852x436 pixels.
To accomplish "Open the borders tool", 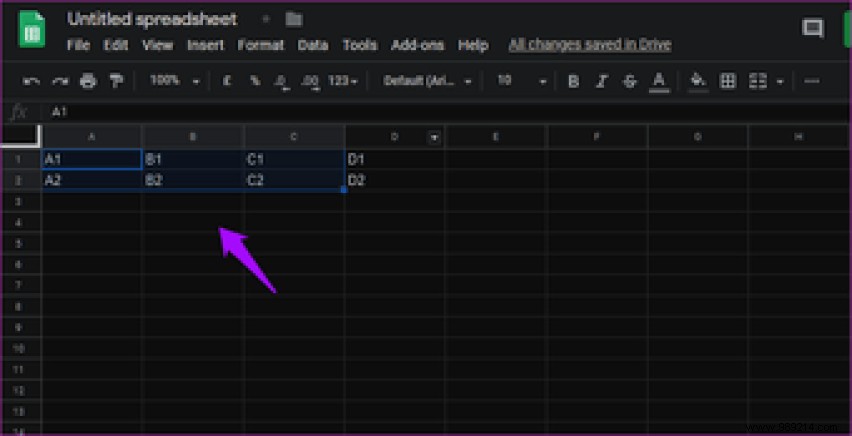I will (x=728, y=82).
